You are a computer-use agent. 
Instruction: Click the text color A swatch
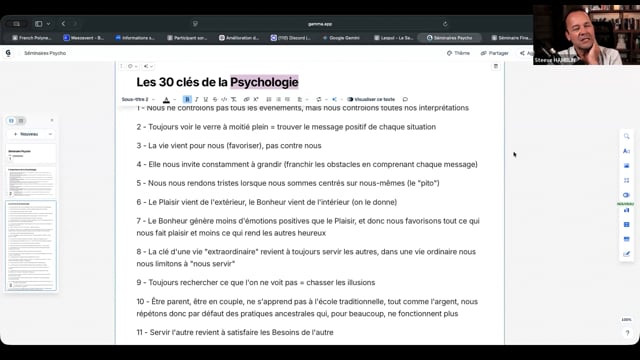coord(166,99)
